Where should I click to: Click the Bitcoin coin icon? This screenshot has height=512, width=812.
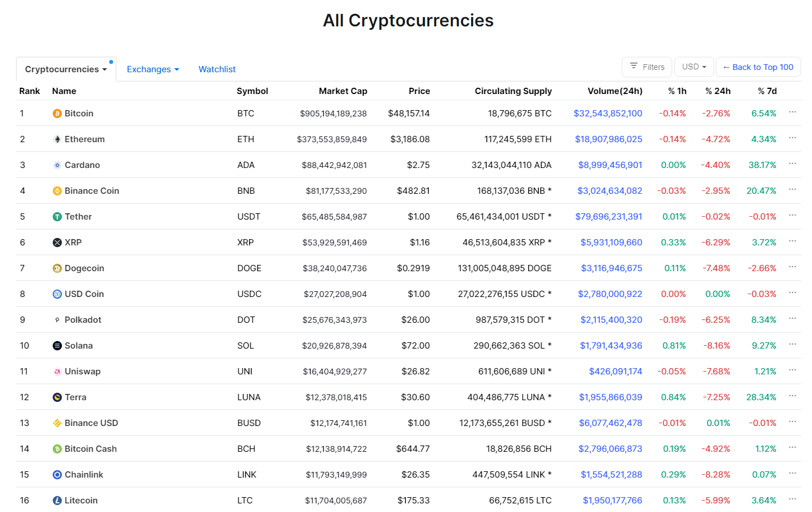(x=57, y=114)
